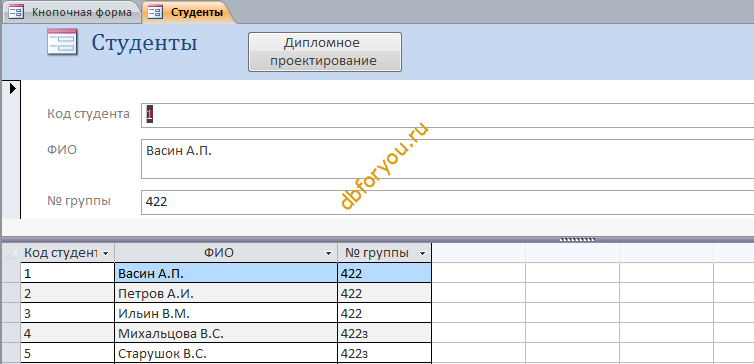This screenshot has width=754, height=364.
Task: Select row selector for Михальцова В.С. row
Action: [x=12, y=333]
